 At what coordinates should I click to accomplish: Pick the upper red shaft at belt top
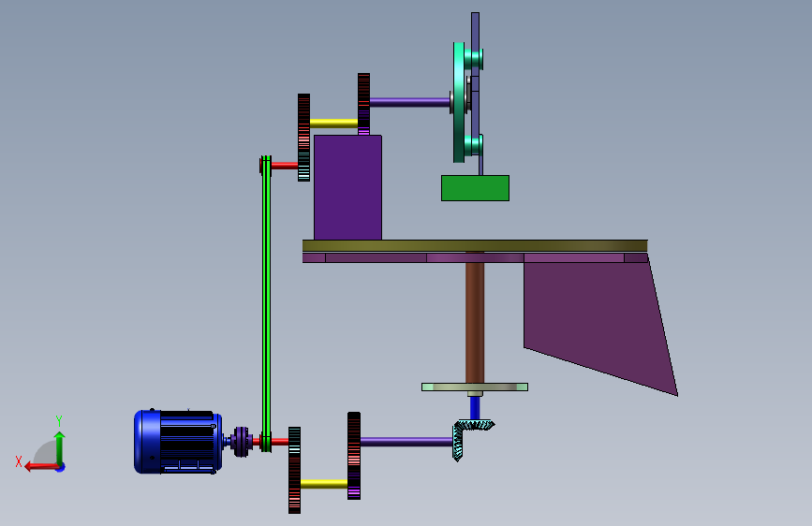285,166
